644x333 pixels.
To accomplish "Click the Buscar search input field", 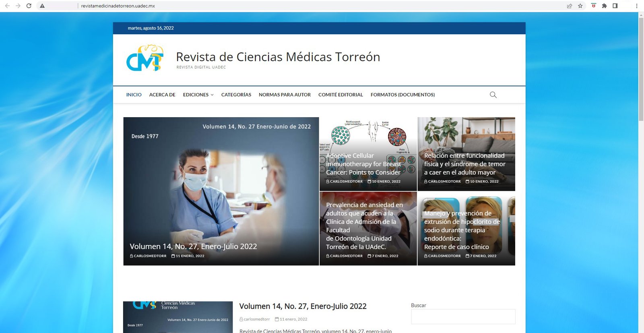I will pos(463,317).
